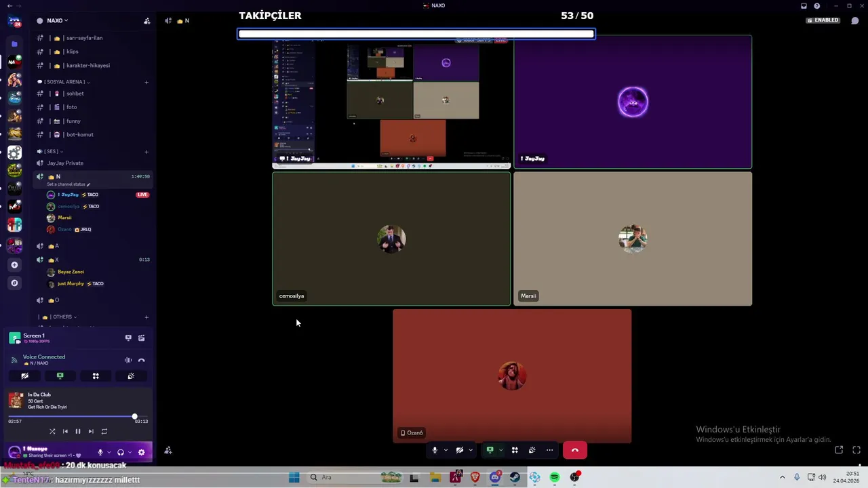868x488 pixels.
Task: Toggle camera in the left voice panel
Action: point(24,376)
